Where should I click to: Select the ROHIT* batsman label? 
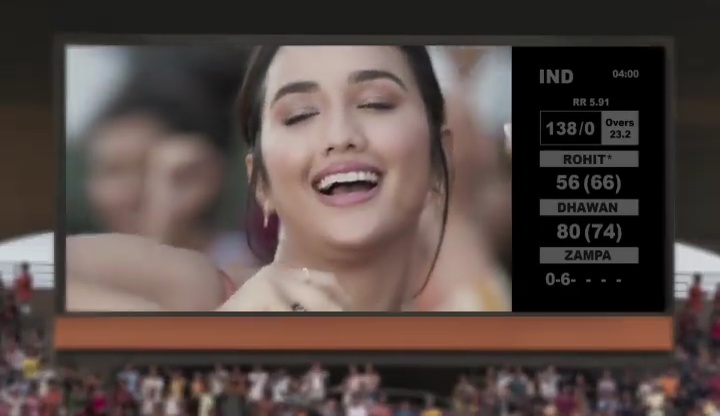tap(588, 159)
